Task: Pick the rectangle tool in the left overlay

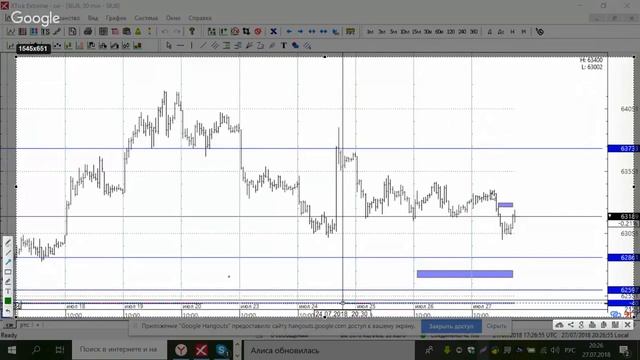Action: click(x=8, y=272)
